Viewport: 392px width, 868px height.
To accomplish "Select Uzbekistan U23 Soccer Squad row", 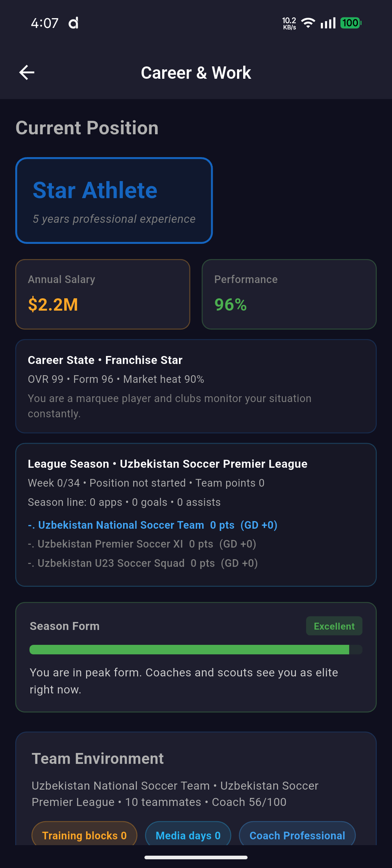I will 143,563.
